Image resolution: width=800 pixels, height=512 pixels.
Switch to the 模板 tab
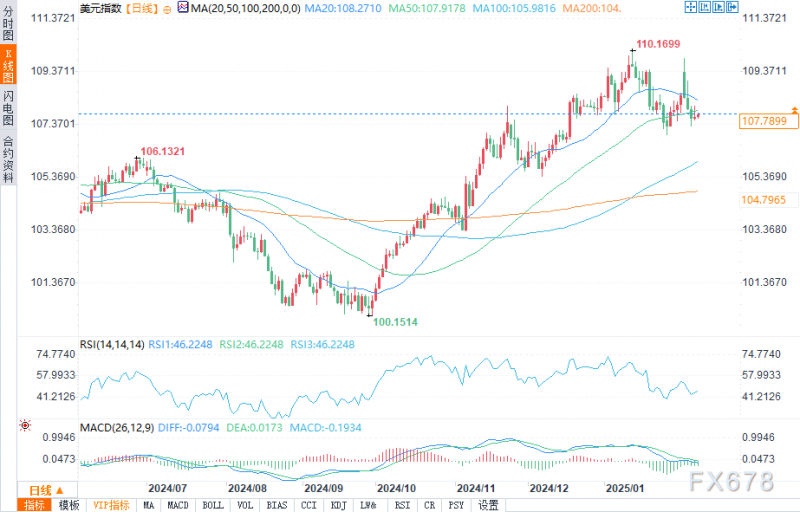(x=69, y=505)
